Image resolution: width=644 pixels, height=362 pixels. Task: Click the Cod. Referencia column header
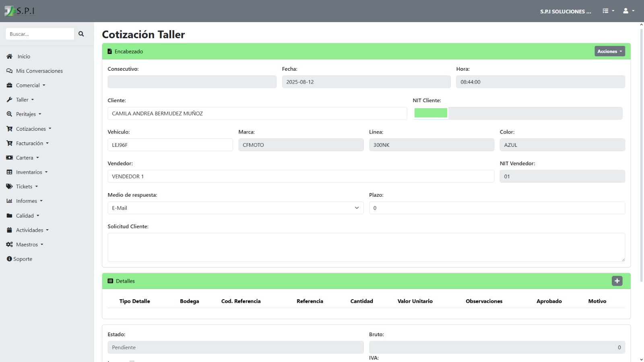(x=241, y=301)
